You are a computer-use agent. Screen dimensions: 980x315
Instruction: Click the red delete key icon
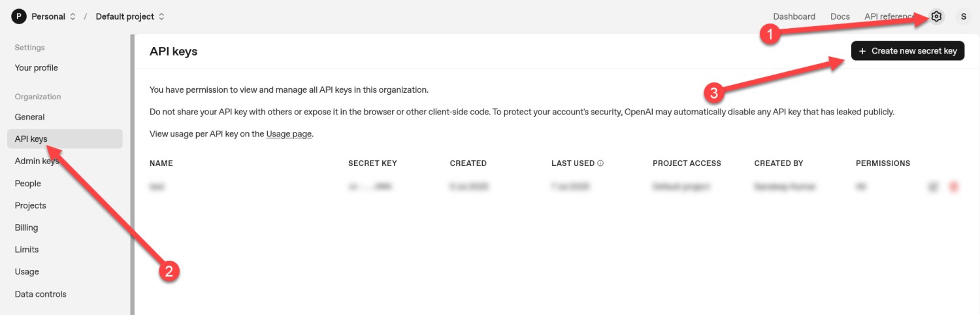954,187
